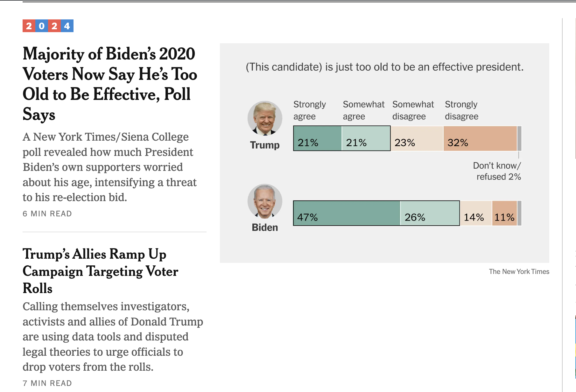
Task: Click the 6 MIN READ label
Action: pyautogui.click(x=47, y=214)
